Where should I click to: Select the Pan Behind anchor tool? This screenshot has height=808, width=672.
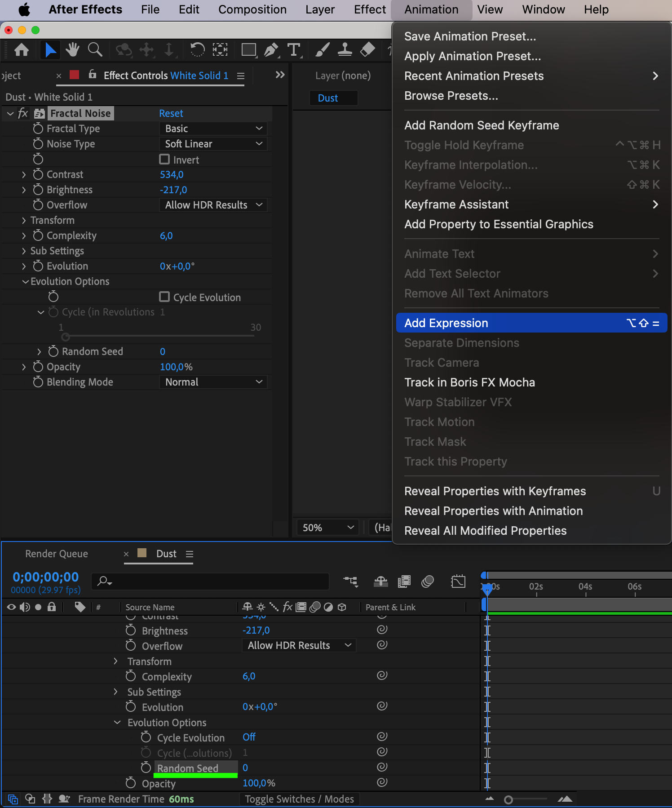[x=220, y=49]
